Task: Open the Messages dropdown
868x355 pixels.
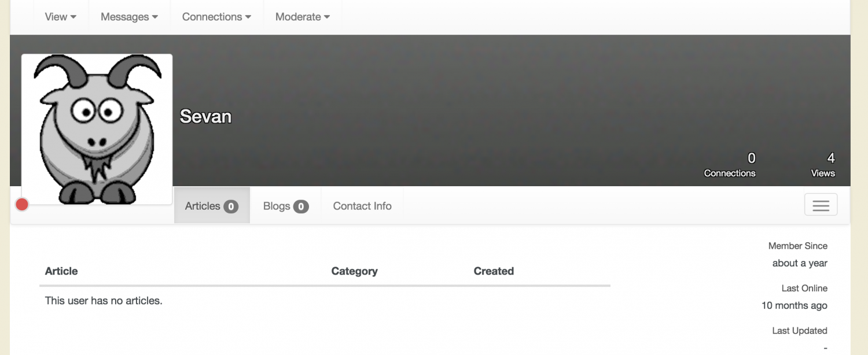Action: [129, 17]
